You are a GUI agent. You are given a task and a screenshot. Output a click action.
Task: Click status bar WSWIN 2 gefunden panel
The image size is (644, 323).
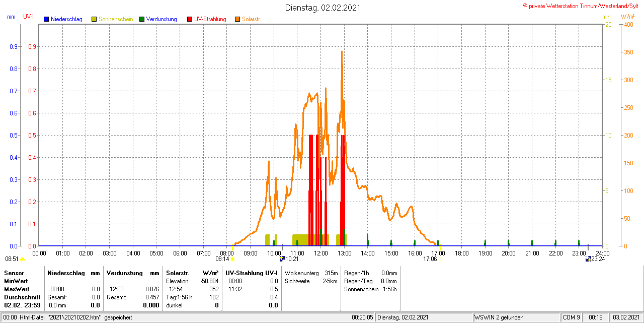(x=517, y=317)
